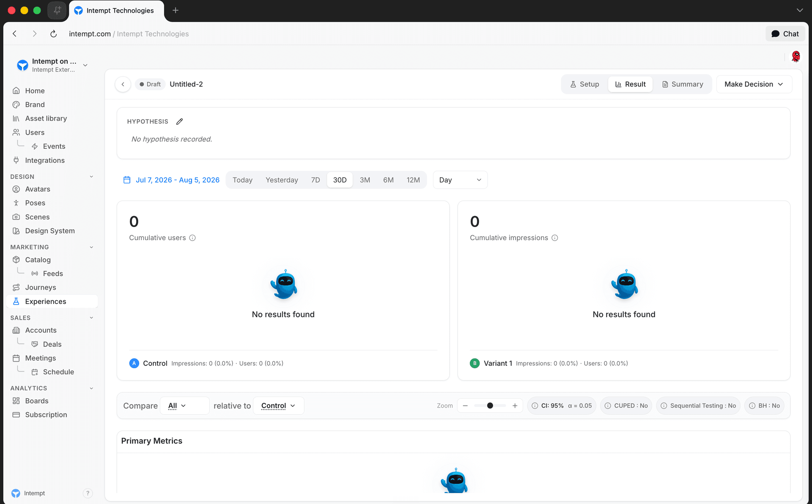Click the zoom minus button
This screenshot has height=504, width=812.
point(465,405)
